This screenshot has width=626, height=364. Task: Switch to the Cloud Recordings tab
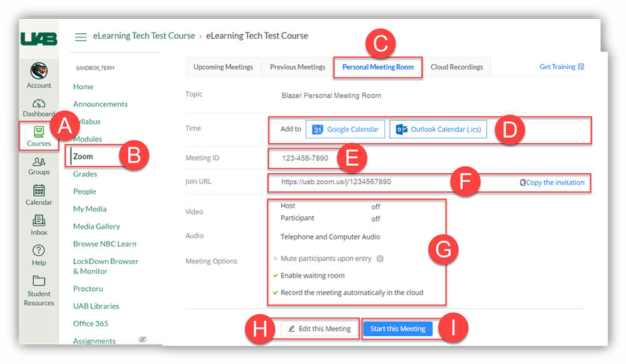[456, 67]
